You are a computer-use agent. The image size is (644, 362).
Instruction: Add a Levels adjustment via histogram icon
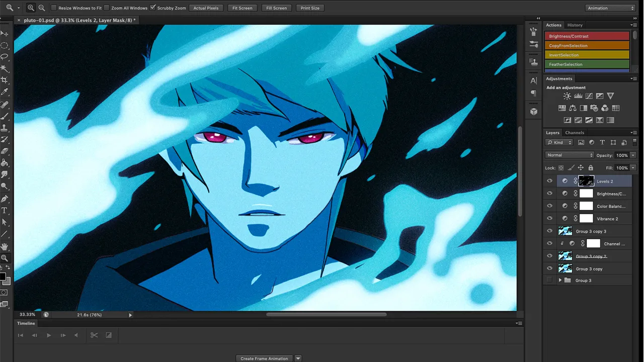pos(578,96)
